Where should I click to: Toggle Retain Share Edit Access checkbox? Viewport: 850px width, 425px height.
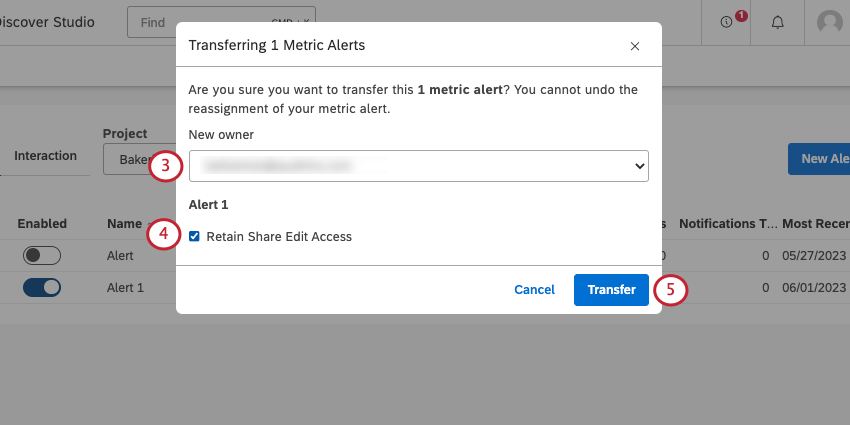coord(194,237)
